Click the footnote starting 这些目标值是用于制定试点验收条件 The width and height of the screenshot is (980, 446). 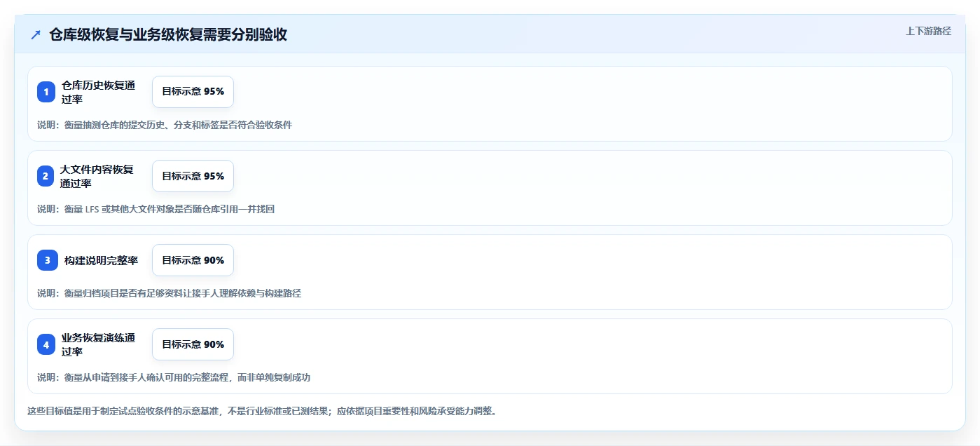[262, 411]
